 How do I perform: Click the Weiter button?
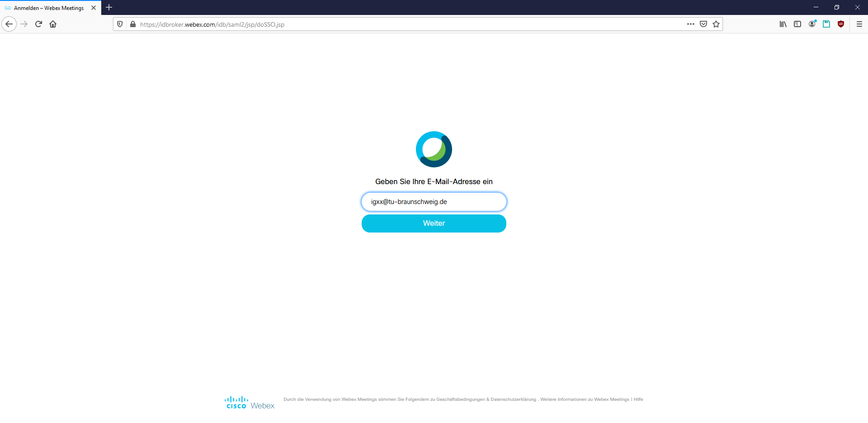click(x=434, y=223)
